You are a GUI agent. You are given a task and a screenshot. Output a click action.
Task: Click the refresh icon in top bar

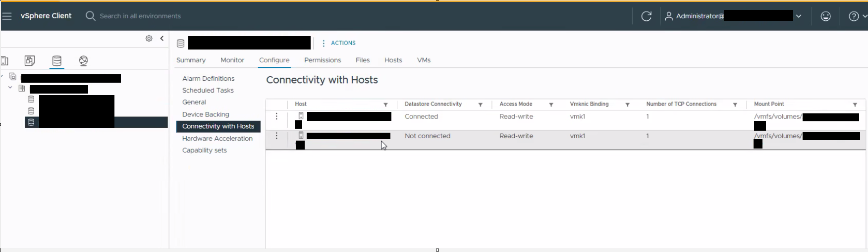click(646, 16)
